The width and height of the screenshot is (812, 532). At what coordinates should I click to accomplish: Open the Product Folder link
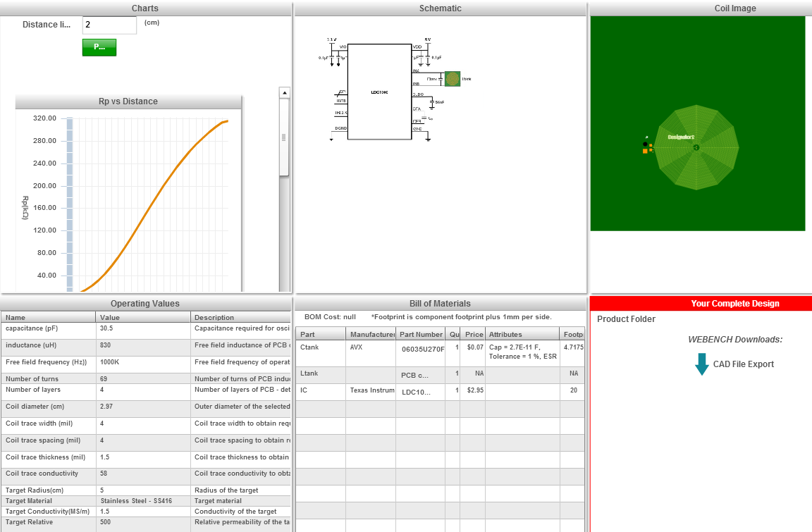pos(626,319)
